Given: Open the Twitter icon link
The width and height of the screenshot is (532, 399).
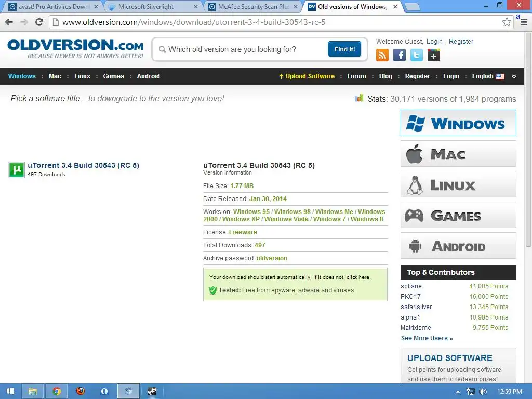Looking at the screenshot, I should point(416,55).
